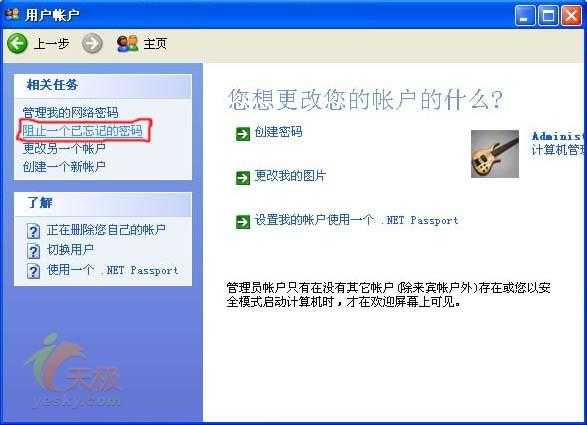587x425 pixels.
Task: Click green arrow beside 更改我的图片
Action: (243, 178)
